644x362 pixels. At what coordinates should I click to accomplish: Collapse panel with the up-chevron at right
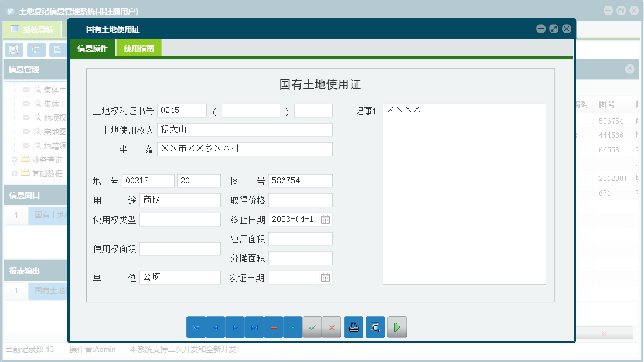(629, 69)
